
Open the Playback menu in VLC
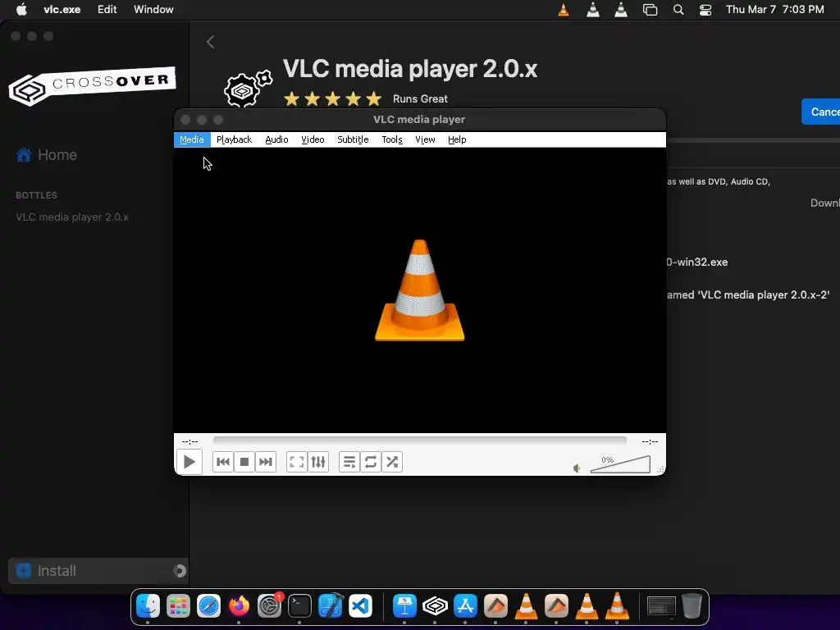tap(234, 139)
